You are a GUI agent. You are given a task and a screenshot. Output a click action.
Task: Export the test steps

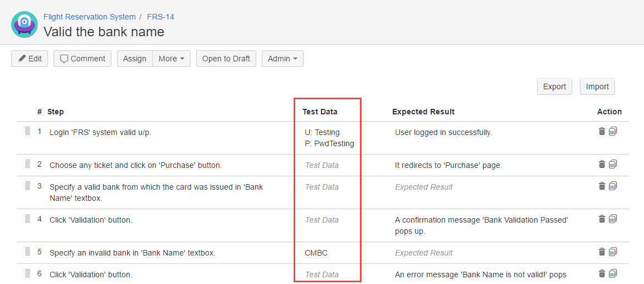pos(554,86)
